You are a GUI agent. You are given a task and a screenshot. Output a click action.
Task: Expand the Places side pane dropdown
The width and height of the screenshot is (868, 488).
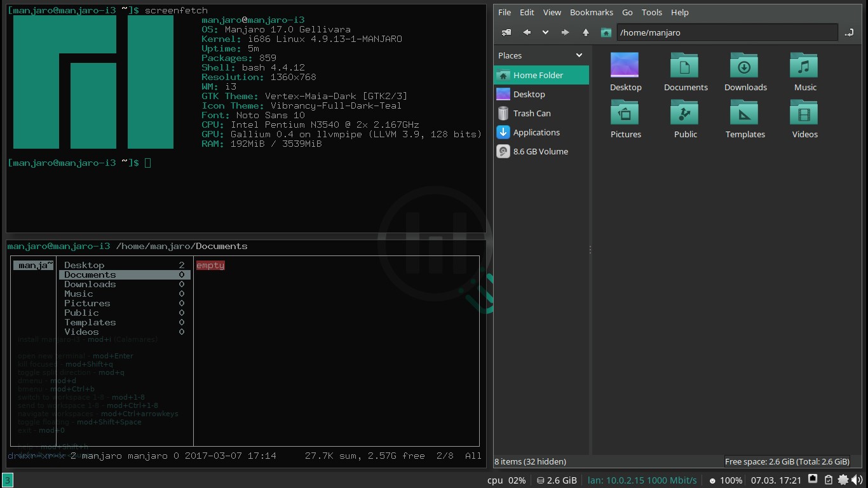tap(579, 55)
